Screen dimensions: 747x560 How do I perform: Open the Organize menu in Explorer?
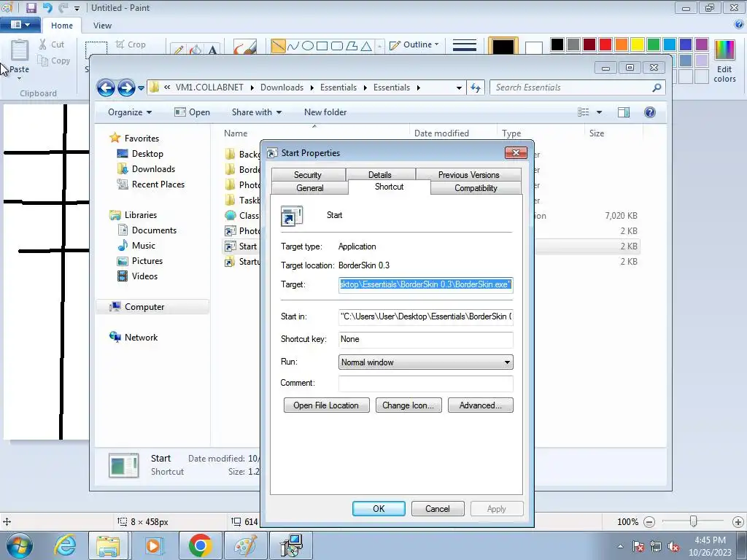(130, 112)
